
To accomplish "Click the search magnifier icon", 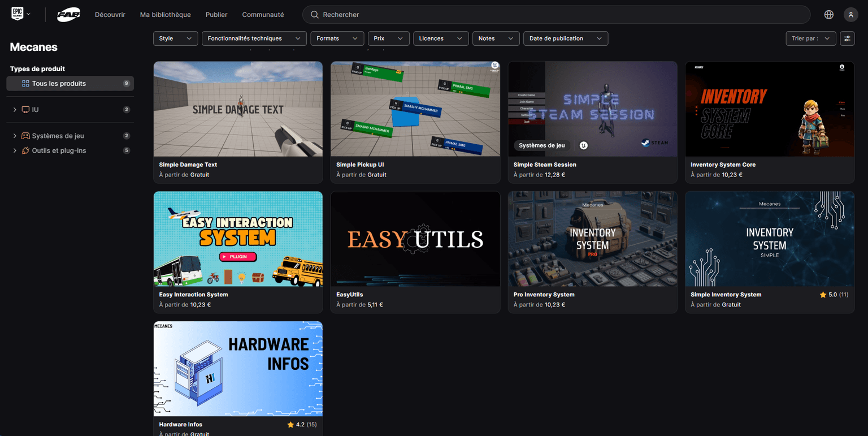I will 315,14.
